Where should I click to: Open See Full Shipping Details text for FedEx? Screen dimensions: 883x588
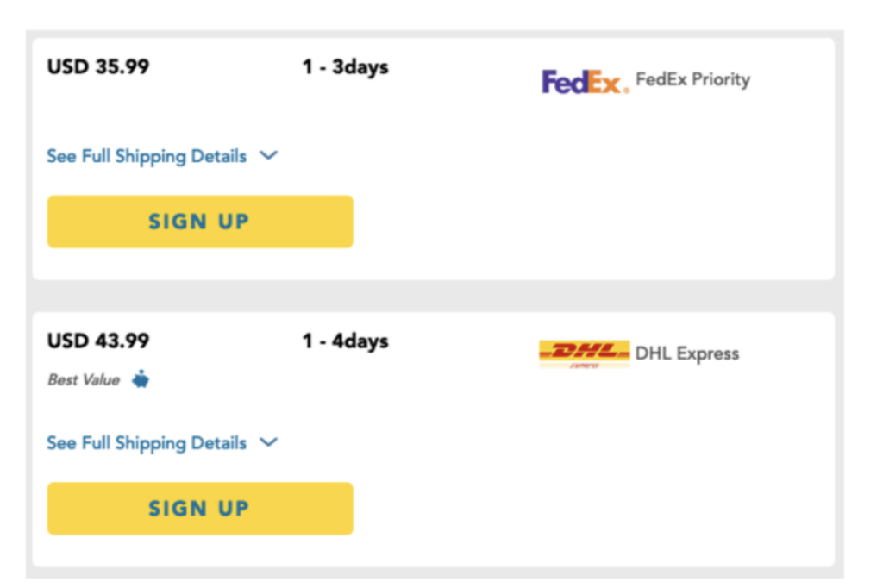point(147,156)
